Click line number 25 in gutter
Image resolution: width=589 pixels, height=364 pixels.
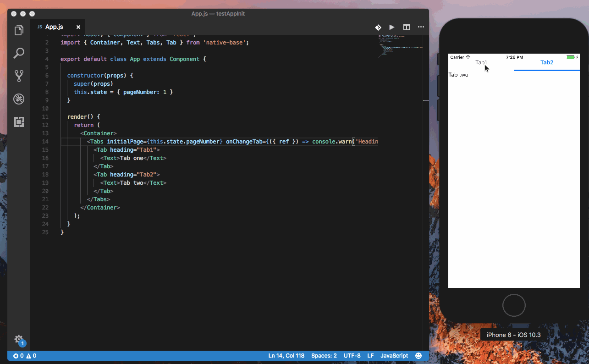[x=45, y=232]
